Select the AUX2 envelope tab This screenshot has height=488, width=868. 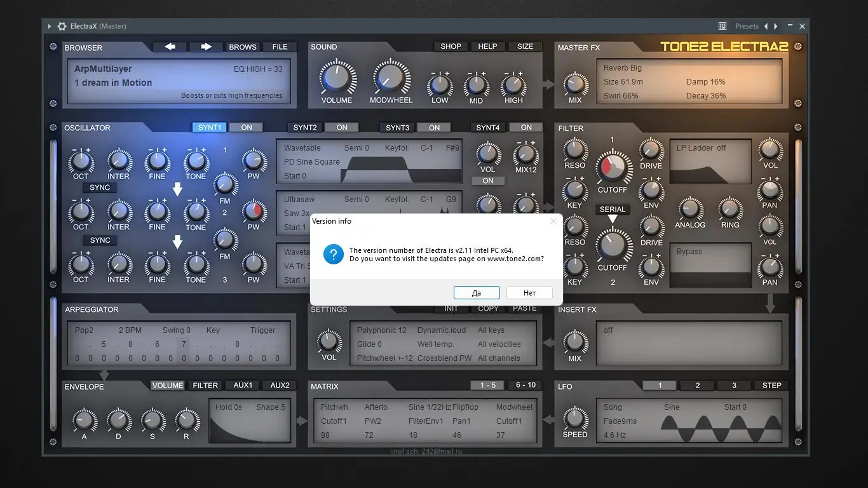pyautogui.click(x=280, y=386)
